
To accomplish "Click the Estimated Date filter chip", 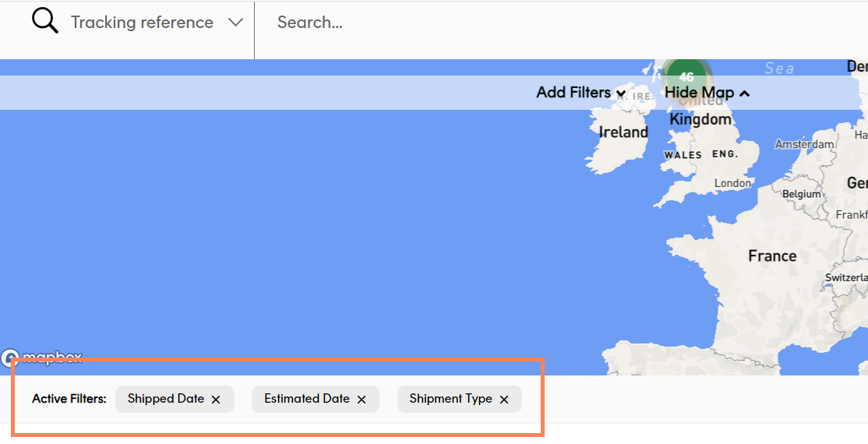I will (x=306, y=399).
